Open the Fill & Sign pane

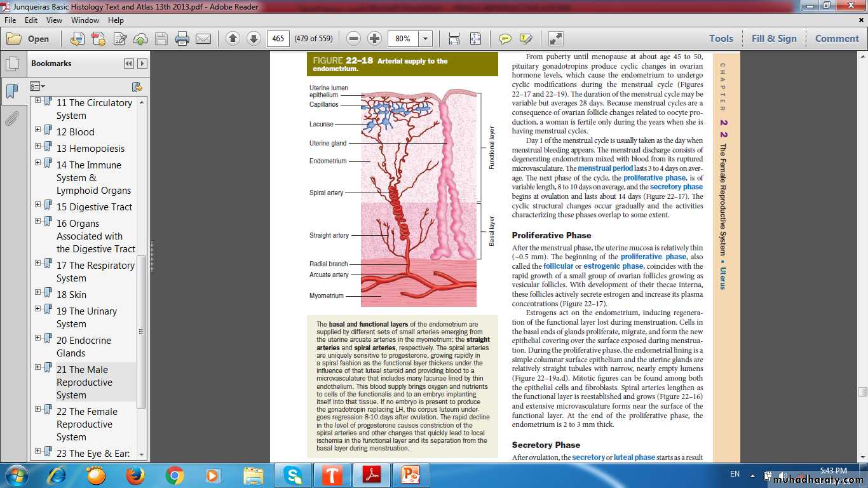click(773, 39)
